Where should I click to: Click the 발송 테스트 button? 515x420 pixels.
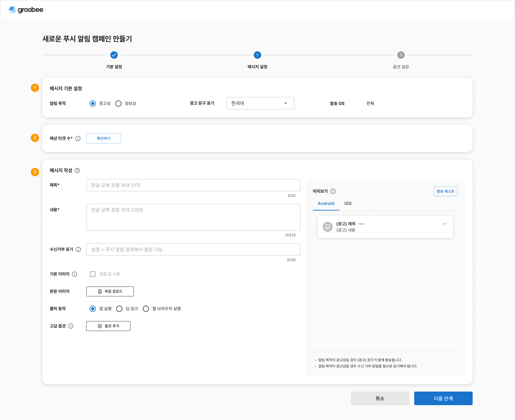(446, 191)
